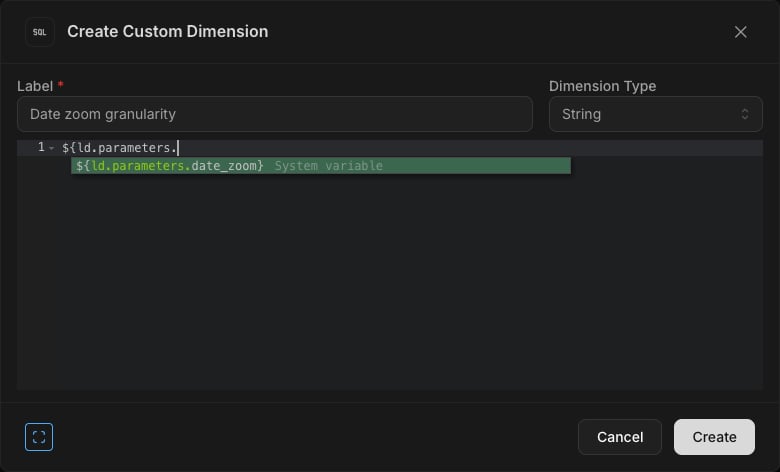Click the Create button
780x472 pixels.
pos(714,437)
